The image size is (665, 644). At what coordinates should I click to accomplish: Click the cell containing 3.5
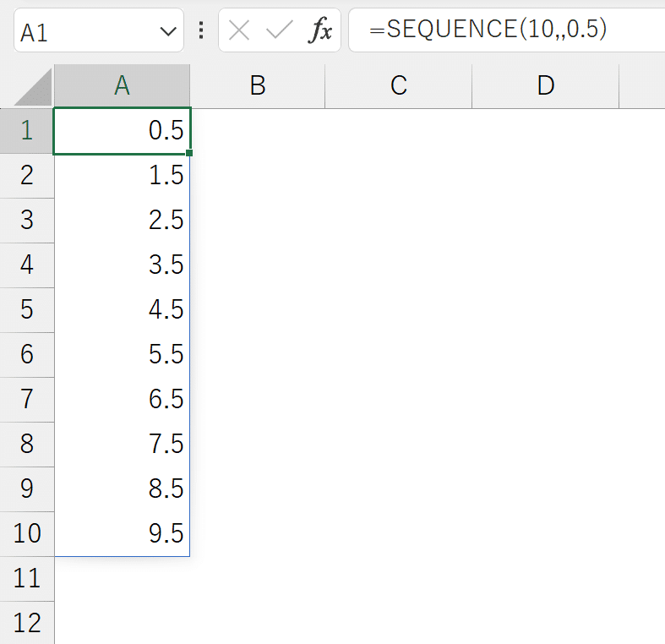point(123,265)
